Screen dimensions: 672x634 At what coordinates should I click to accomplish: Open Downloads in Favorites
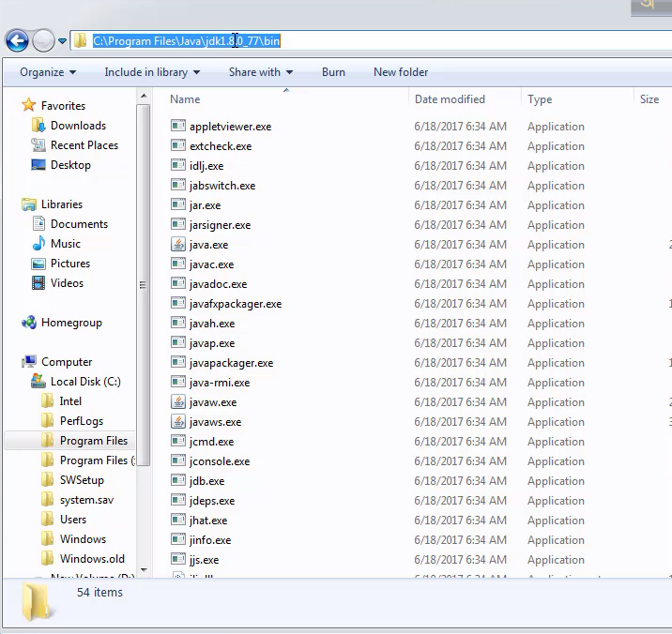[78, 125]
